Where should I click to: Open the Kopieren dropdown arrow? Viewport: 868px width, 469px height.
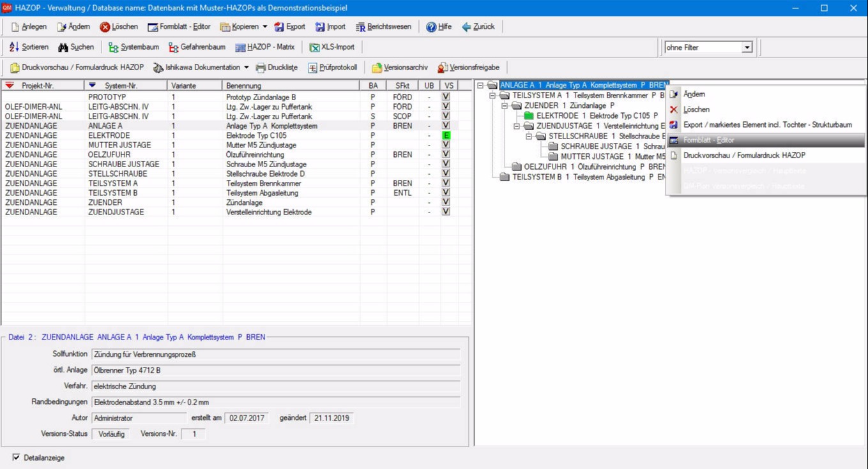(x=265, y=27)
